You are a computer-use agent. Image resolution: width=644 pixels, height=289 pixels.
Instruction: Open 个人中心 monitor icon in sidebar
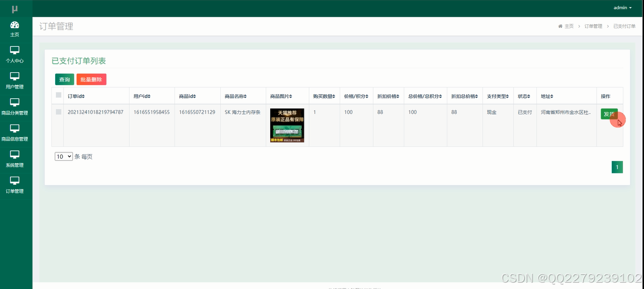(15, 50)
